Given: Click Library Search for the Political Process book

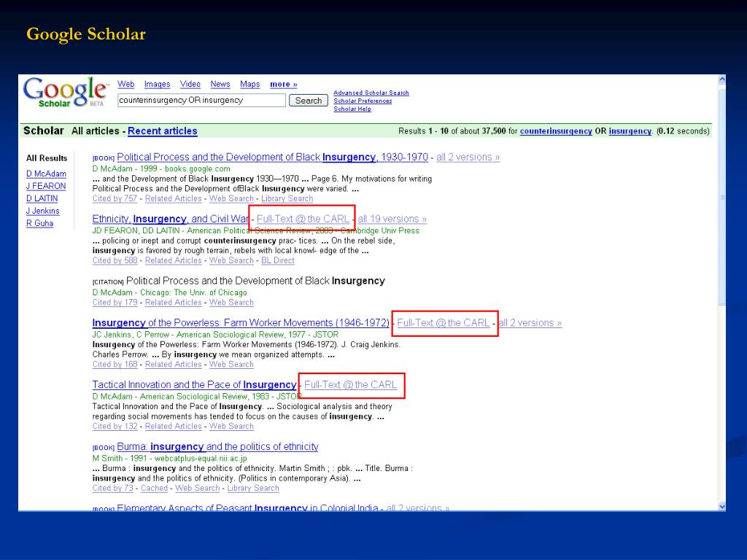Looking at the screenshot, I should point(287,198).
